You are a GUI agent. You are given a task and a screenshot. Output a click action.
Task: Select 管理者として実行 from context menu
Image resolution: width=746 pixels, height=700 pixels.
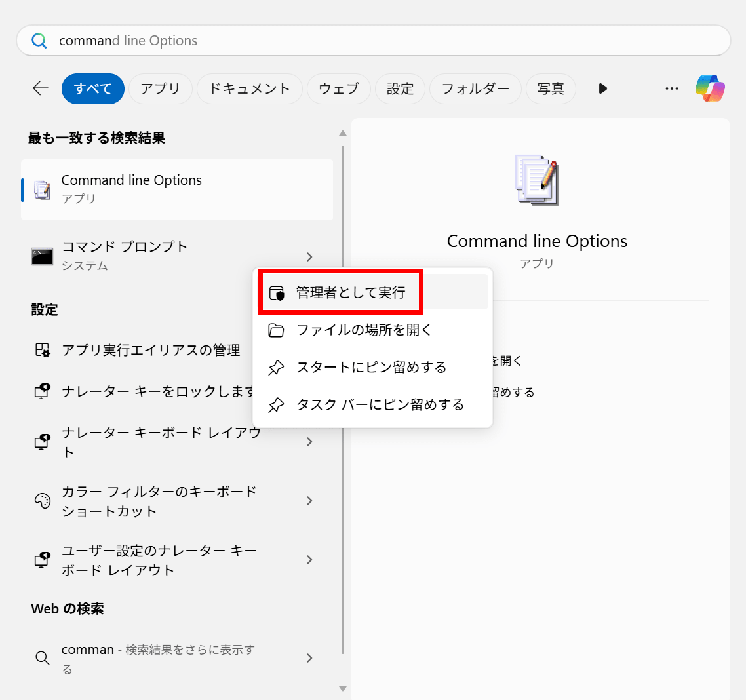pos(351,292)
